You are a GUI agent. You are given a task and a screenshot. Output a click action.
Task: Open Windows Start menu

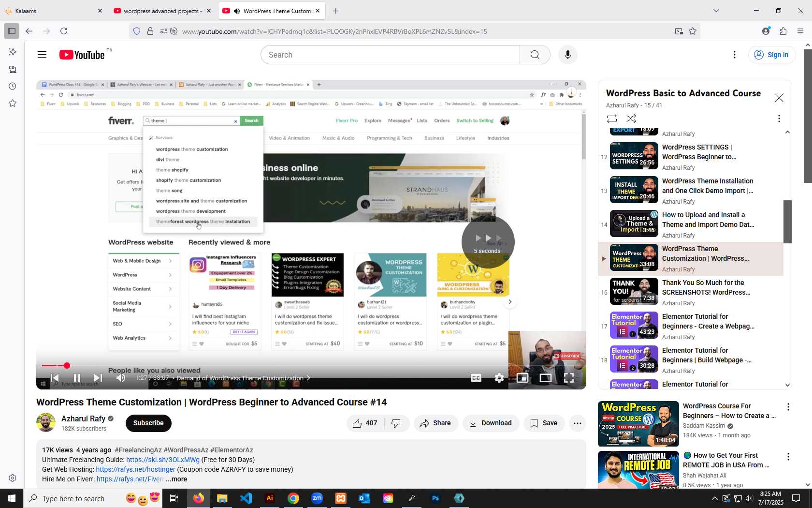12,498
